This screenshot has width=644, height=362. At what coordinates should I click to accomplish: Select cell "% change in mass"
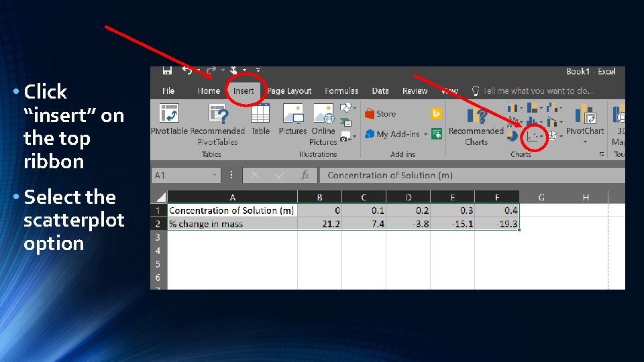(x=233, y=224)
